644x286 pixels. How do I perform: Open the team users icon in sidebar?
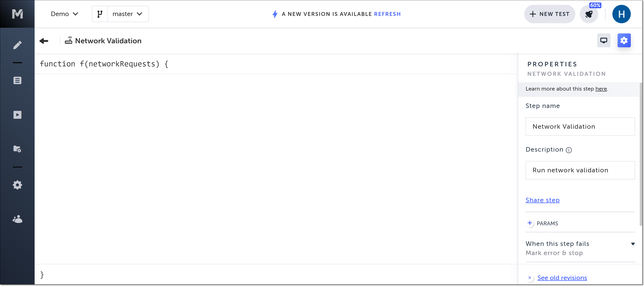point(17,219)
